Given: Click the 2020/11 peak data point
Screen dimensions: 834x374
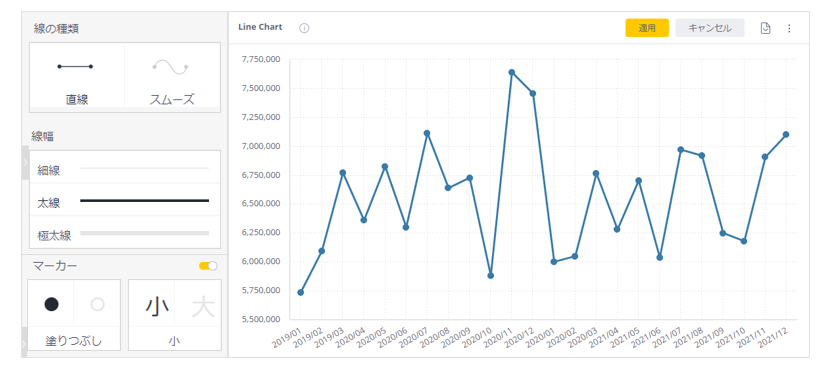Looking at the screenshot, I should 511,72.
